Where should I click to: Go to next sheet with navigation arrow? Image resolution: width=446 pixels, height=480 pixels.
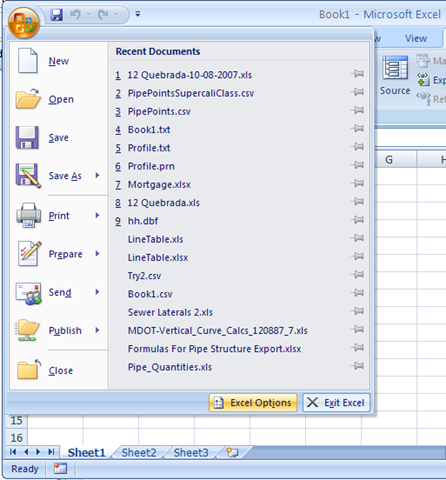38,452
